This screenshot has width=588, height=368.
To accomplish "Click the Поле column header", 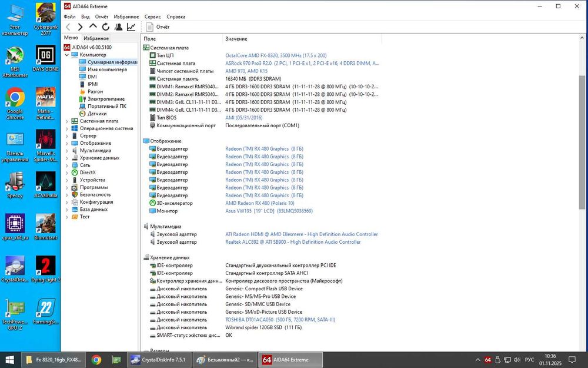I will 182,39.
